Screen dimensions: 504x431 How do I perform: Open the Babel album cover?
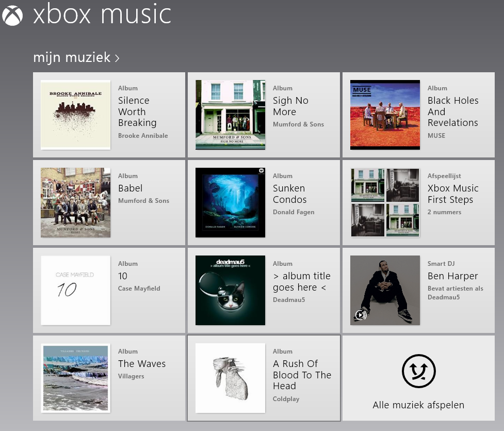point(75,202)
